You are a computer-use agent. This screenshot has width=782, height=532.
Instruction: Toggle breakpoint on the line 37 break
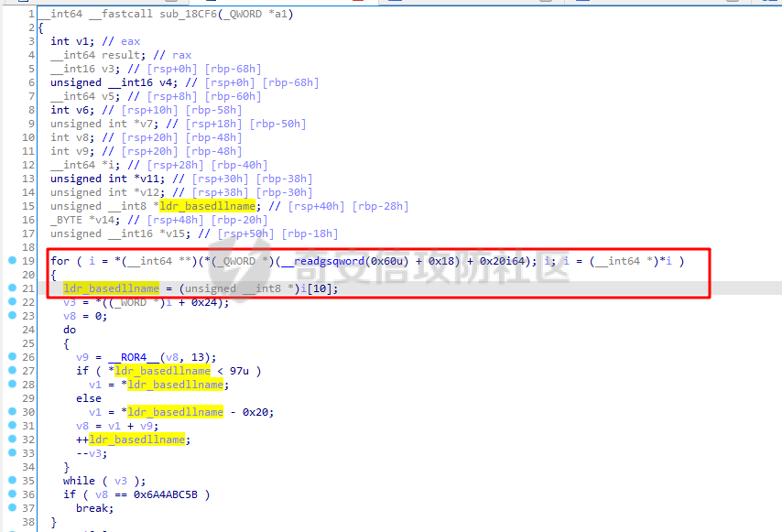[7, 508]
